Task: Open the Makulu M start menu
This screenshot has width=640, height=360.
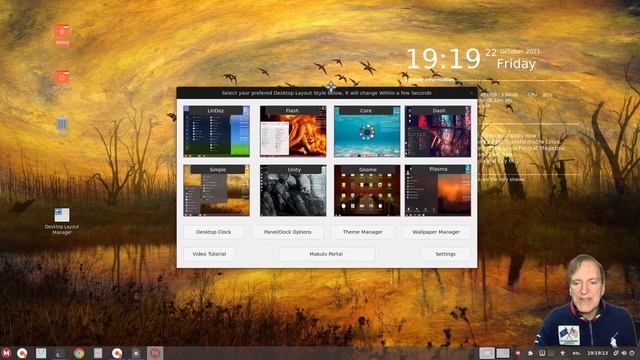Action: tap(6, 353)
